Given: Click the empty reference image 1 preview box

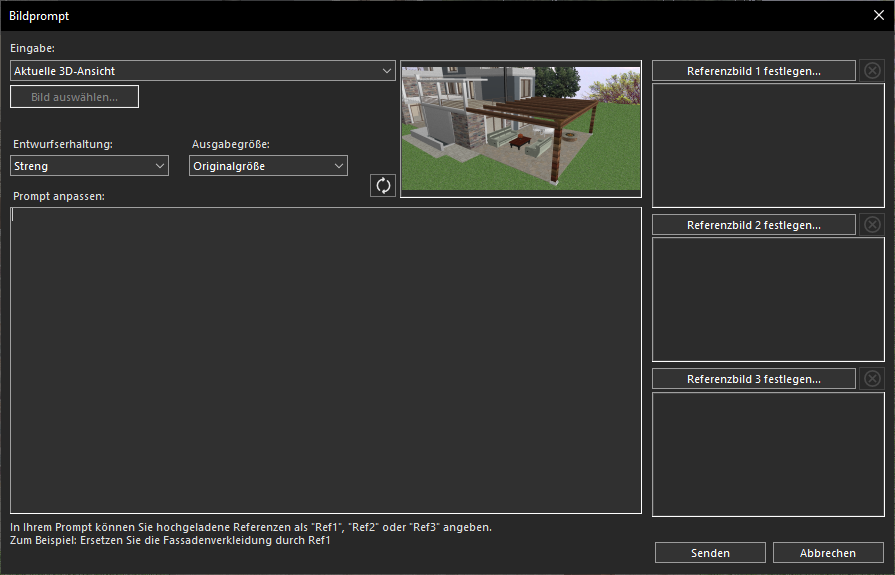Looking at the screenshot, I should 768,146.
